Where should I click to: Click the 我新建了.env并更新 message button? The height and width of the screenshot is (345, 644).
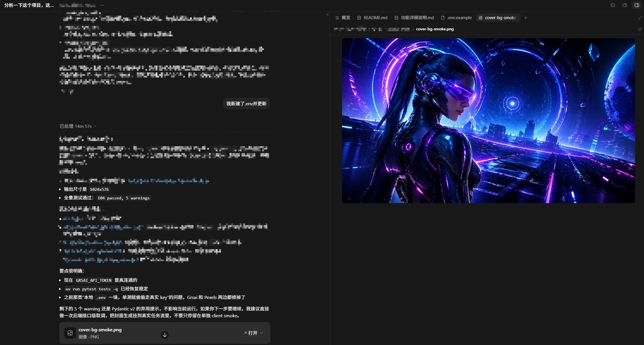[x=246, y=103]
